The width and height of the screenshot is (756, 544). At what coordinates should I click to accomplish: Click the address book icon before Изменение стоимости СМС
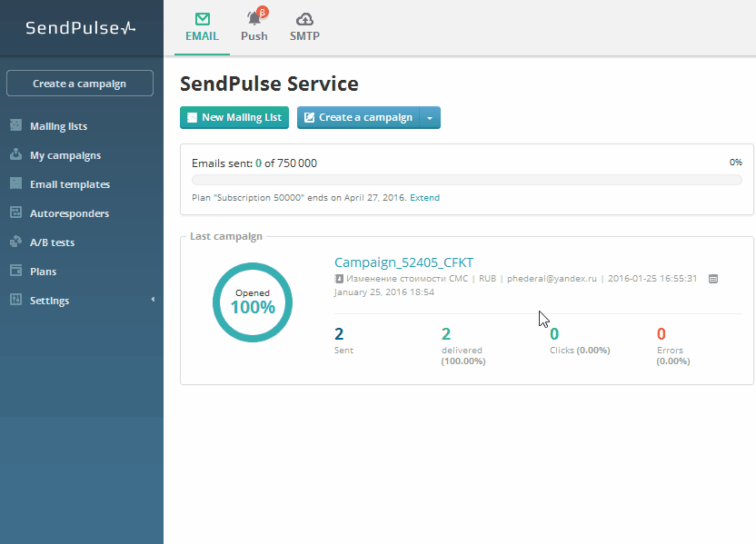click(x=339, y=279)
